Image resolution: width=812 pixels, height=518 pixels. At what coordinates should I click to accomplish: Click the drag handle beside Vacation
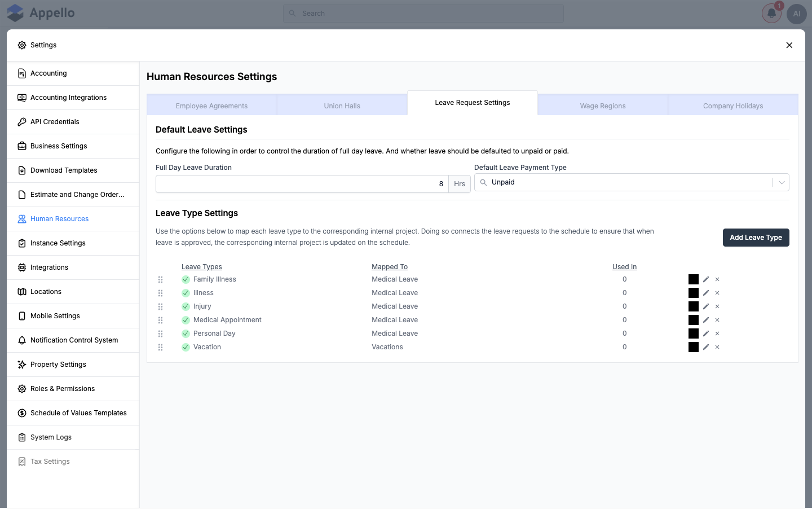161,347
